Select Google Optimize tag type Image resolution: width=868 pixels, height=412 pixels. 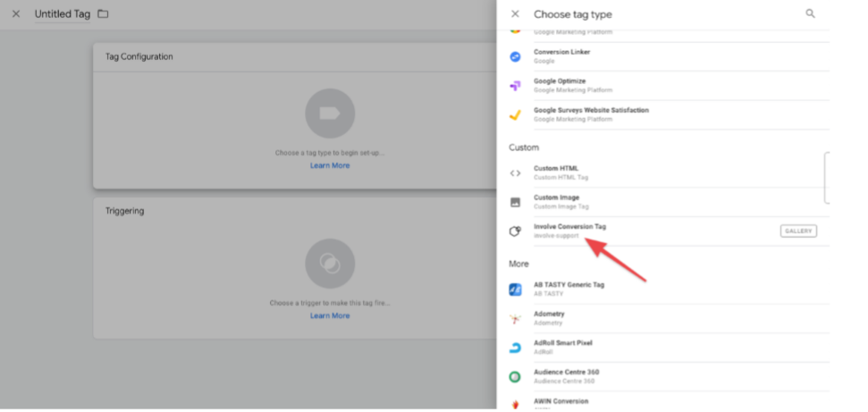click(x=669, y=86)
